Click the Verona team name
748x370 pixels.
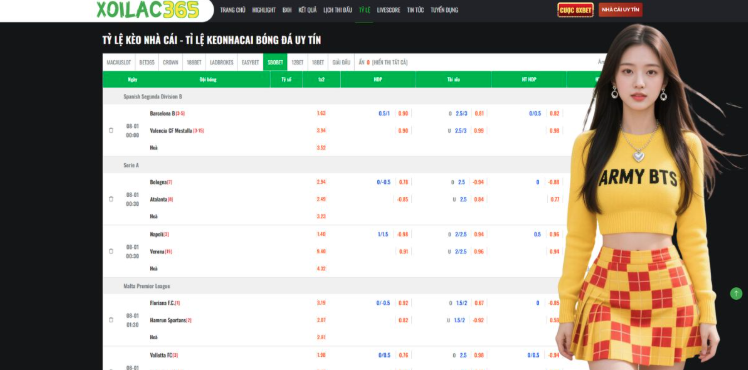pyautogui.click(x=157, y=251)
